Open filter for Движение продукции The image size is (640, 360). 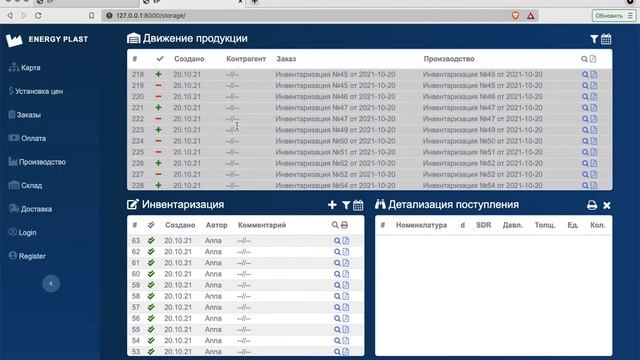point(594,39)
